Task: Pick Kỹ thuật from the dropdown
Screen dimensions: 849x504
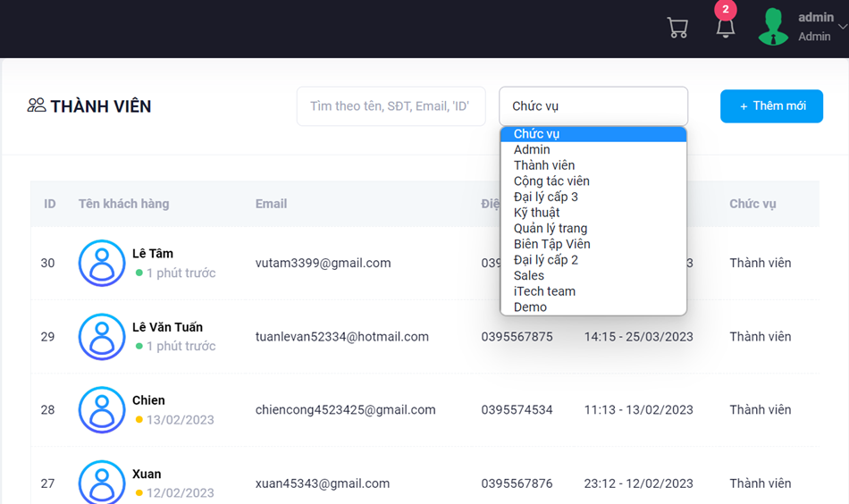Action: (536, 213)
